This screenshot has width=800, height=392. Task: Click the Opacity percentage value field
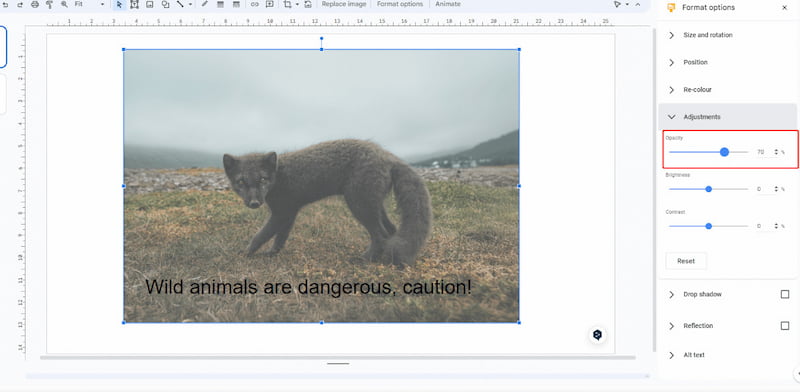coord(762,152)
